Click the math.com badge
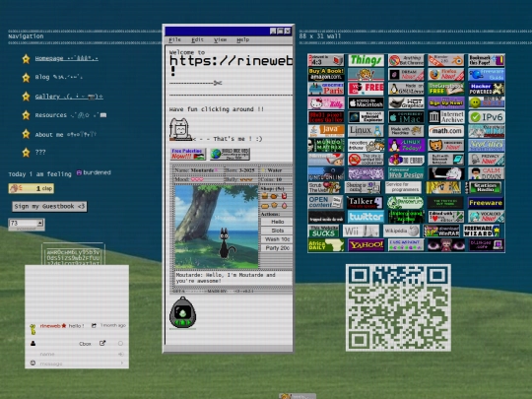Image resolution: width=532 pixels, height=399 pixels. [x=446, y=131]
